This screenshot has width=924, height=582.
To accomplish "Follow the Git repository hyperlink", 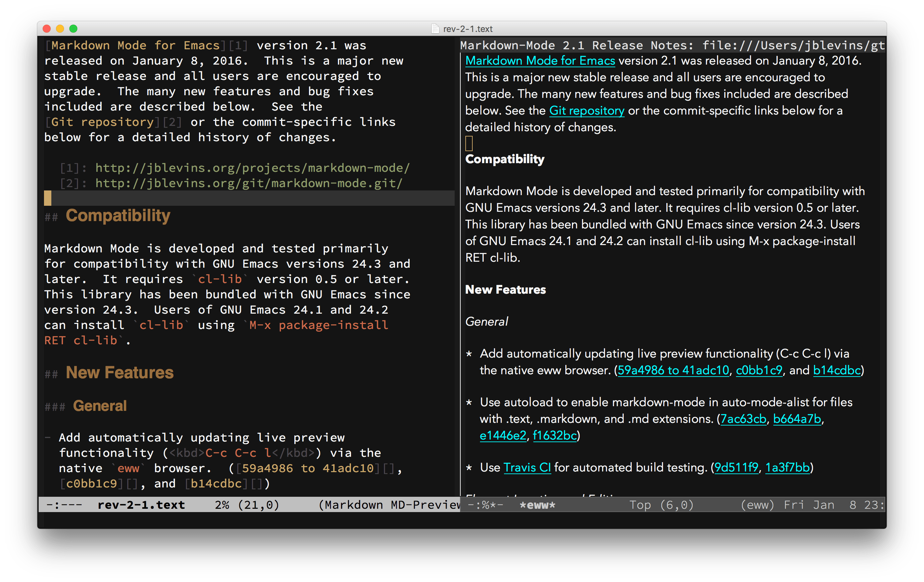I will [587, 111].
